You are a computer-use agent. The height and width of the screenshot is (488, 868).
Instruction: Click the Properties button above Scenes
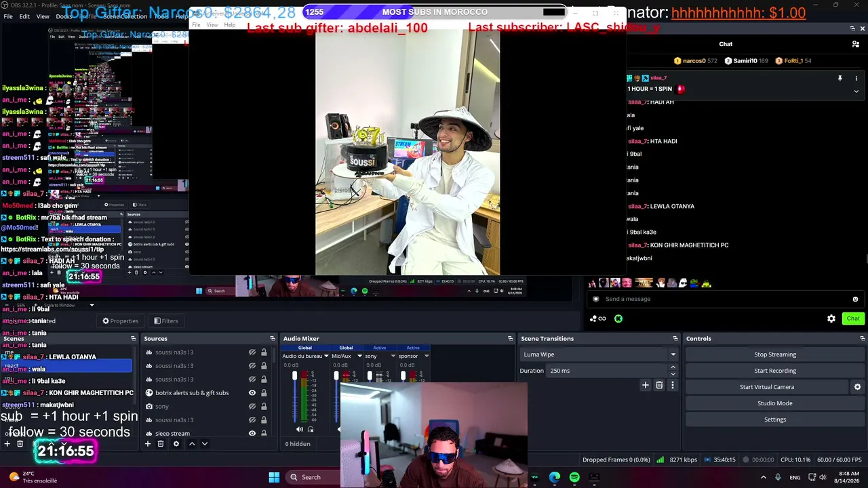click(x=120, y=321)
